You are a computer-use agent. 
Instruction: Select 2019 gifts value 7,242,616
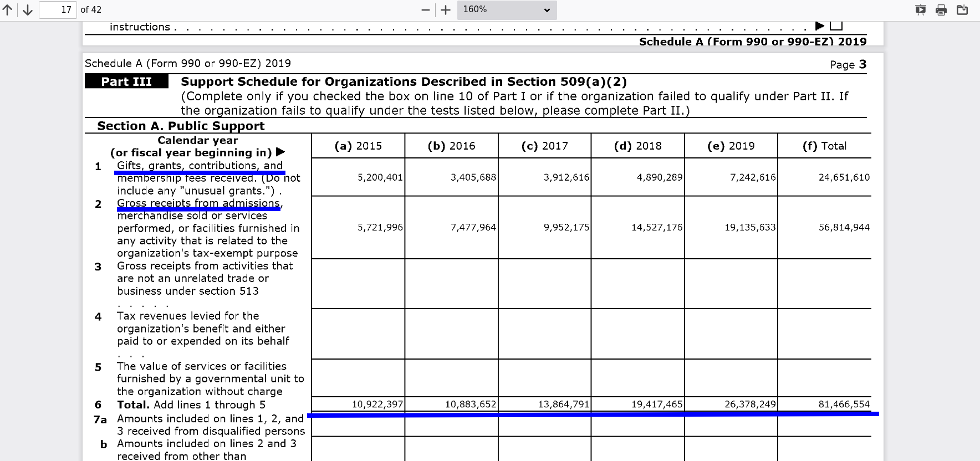click(x=753, y=177)
